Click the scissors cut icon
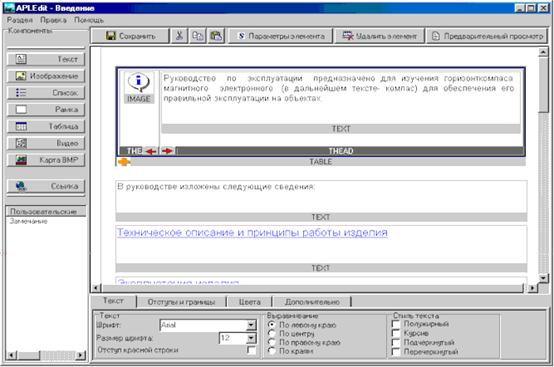 [x=179, y=36]
